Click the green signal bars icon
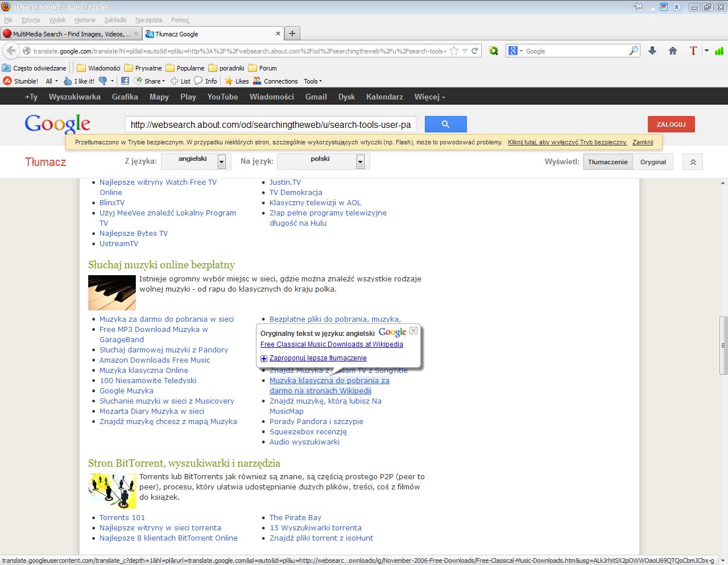The width and height of the screenshot is (728, 565). (x=719, y=51)
